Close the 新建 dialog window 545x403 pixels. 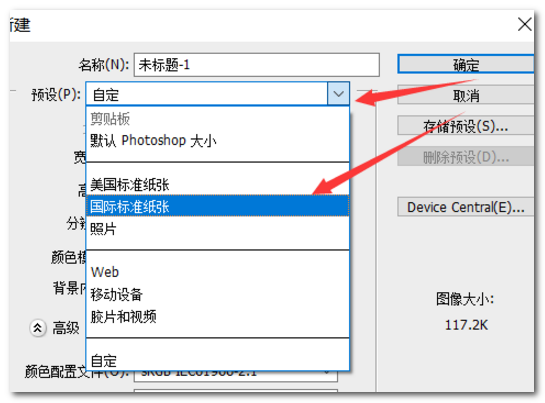525,24
